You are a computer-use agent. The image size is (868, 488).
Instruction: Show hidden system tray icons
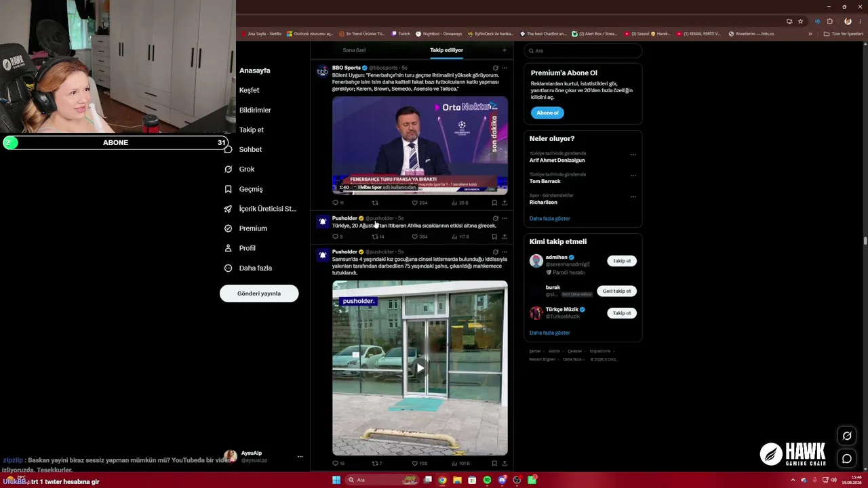click(793, 480)
